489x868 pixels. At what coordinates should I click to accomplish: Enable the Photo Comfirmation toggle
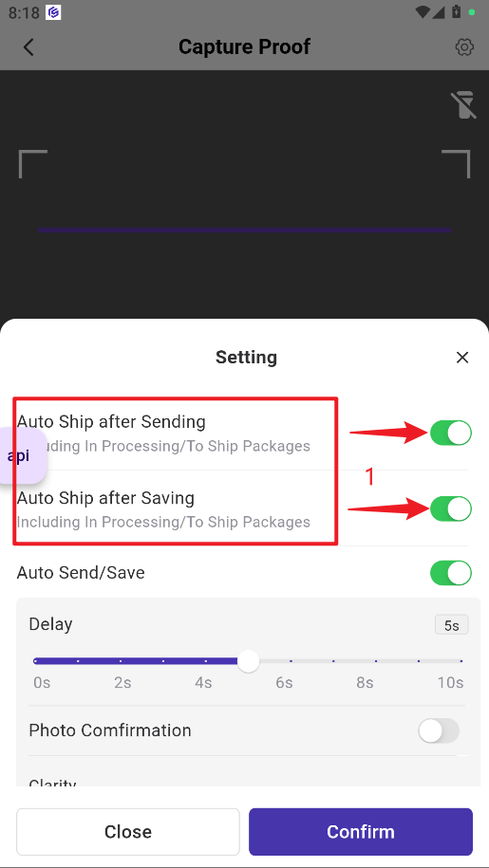pos(439,730)
